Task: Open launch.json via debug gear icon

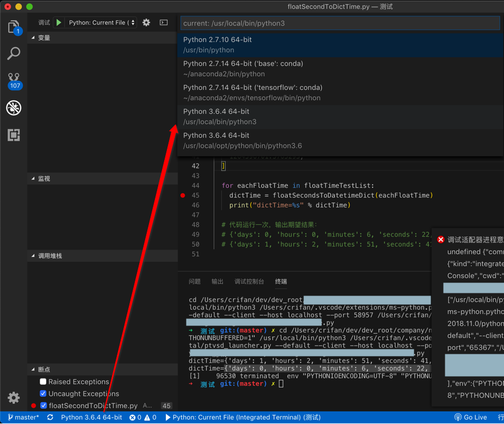Action: pyautogui.click(x=146, y=22)
